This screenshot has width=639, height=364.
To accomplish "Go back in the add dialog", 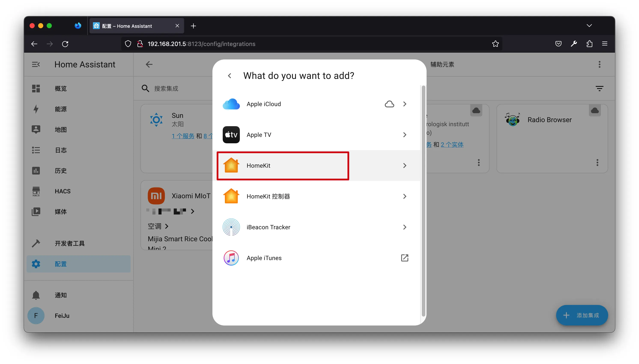I will (230, 76).
